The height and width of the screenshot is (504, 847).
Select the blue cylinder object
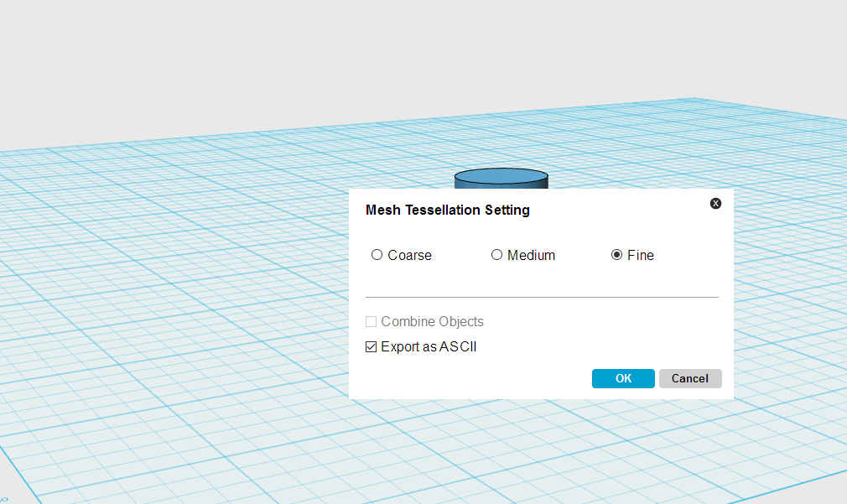(501, 179)
